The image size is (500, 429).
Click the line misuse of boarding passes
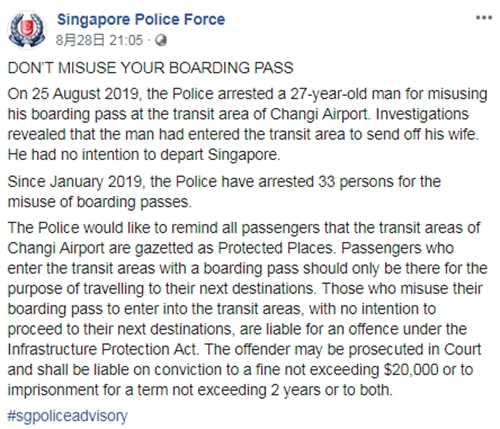pyautogui.click(x=100, y=202)
